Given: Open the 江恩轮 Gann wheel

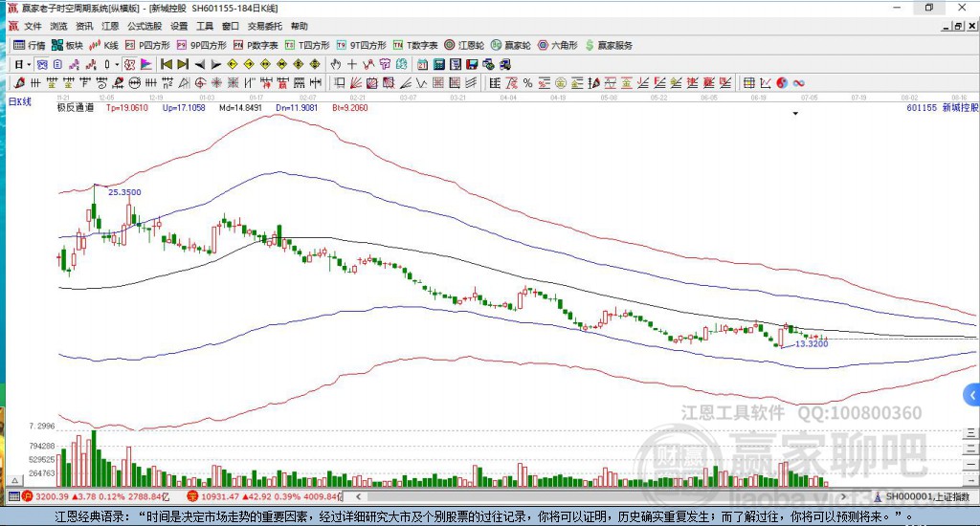Looking at the screenshot, I should tap(464, 45).
